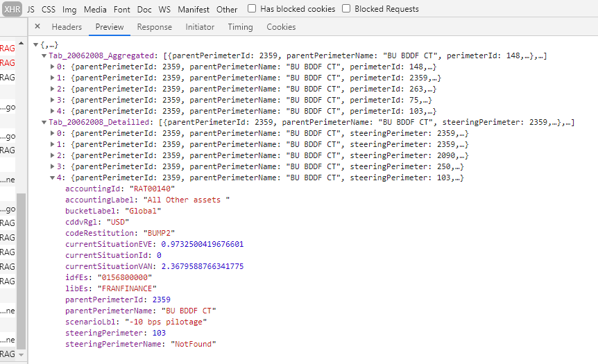Expand Aggregated item 4 with perimeterId 103
The height and width of the screenshot is (364, 598).
[x=52, y=111]
